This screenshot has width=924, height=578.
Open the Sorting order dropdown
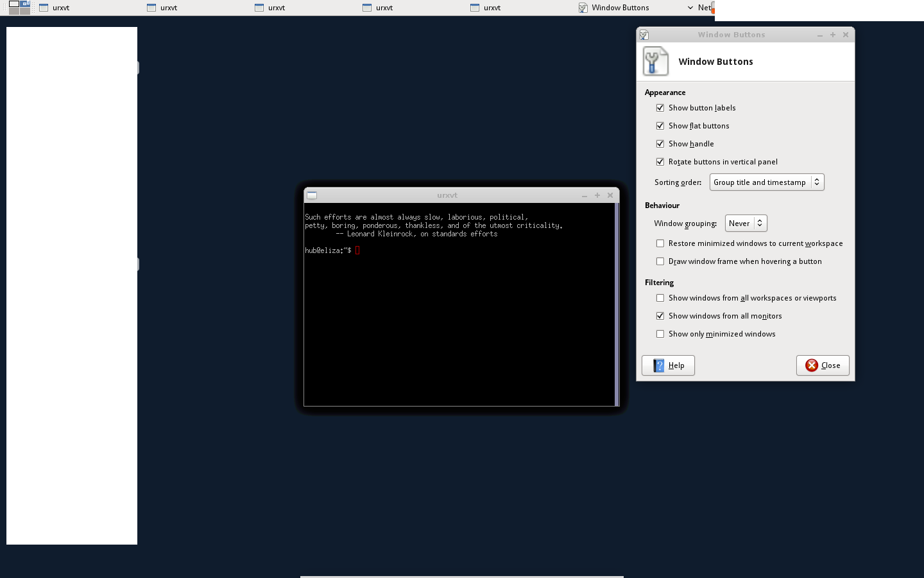766,182
